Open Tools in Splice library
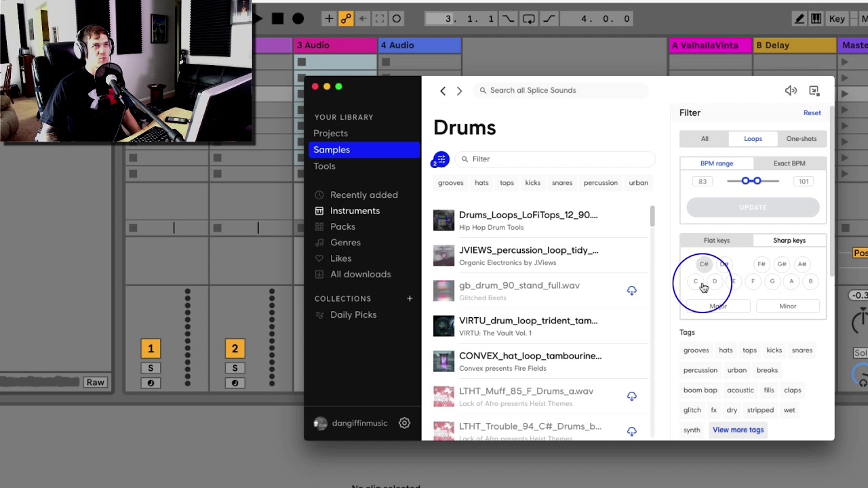868x488 pixels. pyautogui.click(x=324, y=166)
